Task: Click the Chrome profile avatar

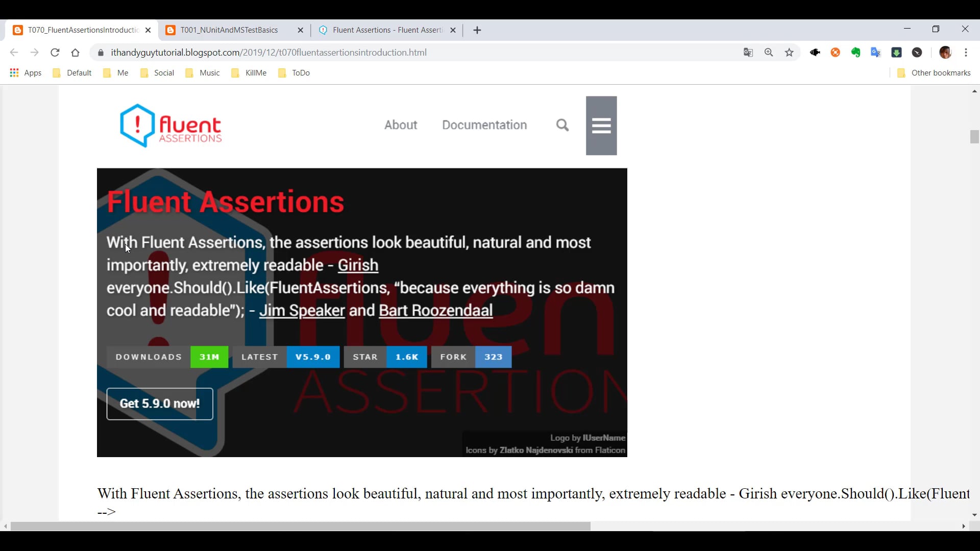Action: click(x=946, y=52)
